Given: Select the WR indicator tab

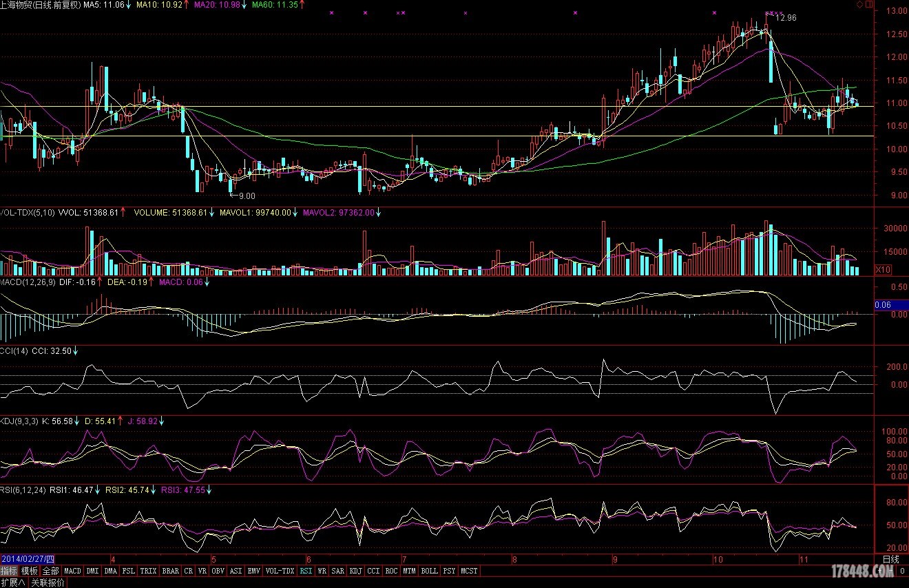Looking at the screenshot, I should [322, 571].
